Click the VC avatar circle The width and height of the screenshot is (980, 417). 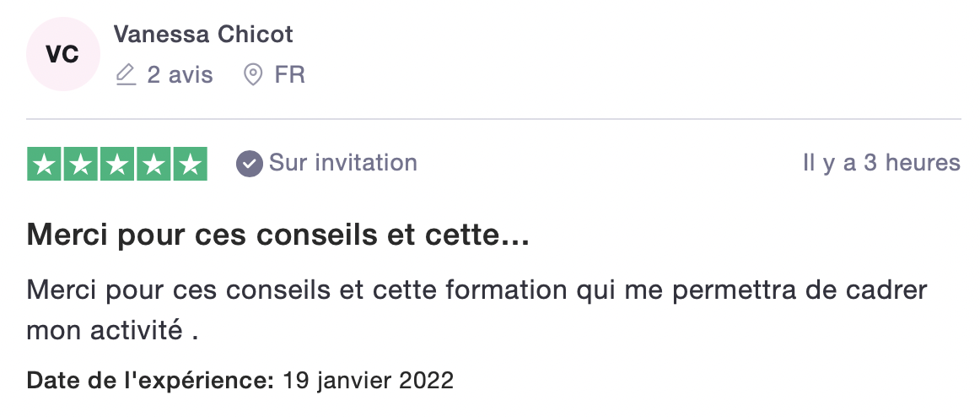(62, 54)
